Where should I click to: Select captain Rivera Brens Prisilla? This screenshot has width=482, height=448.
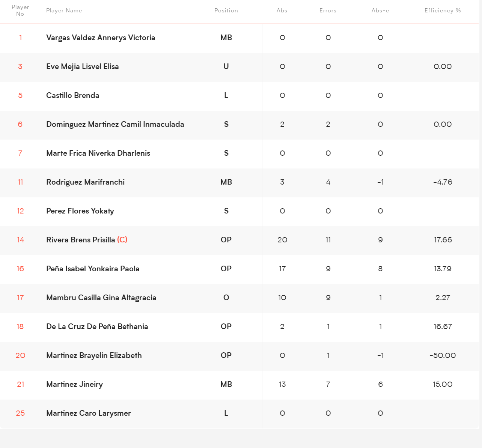(81, 240)
